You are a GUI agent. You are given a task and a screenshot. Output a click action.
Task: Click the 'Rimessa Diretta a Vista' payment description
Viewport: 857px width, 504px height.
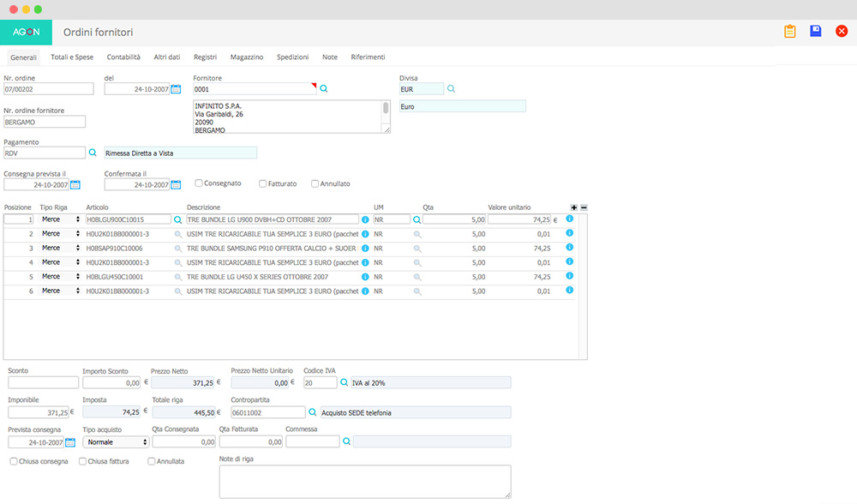tap(180, 153)
